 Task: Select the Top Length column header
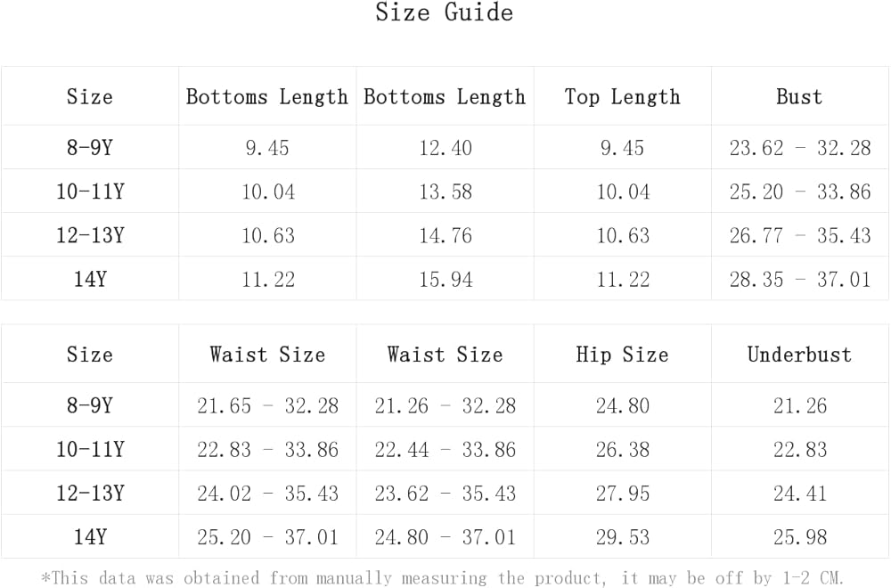[622, 97]
